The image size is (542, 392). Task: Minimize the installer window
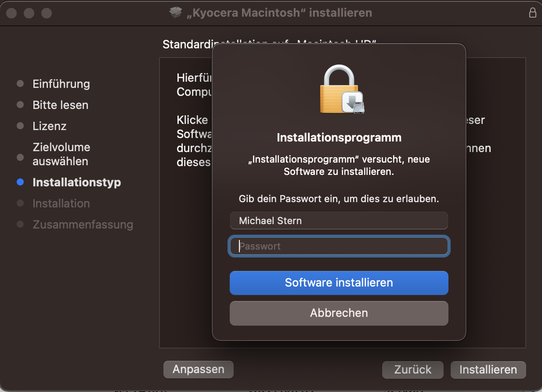[29, 13]
